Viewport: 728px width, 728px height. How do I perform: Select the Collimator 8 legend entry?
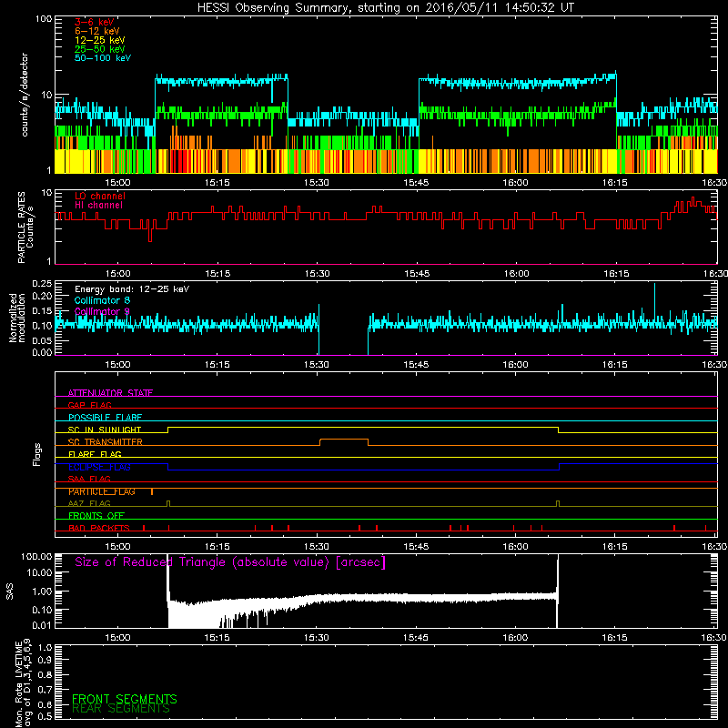point(102,300)
